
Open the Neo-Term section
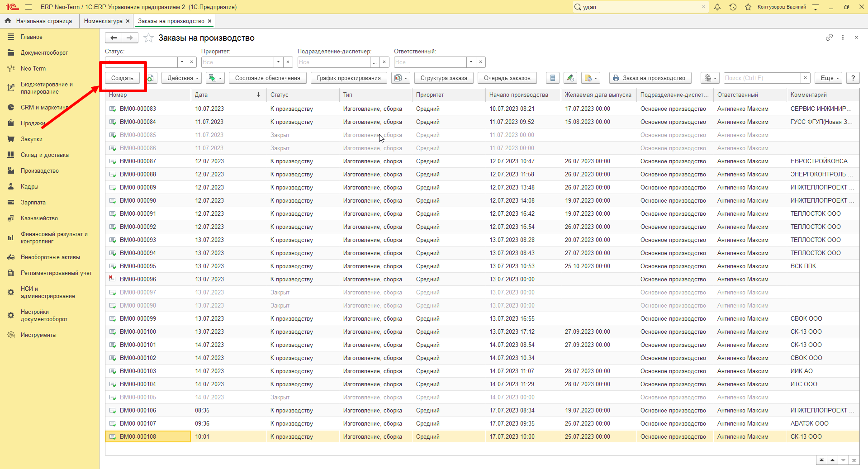pos(33,68)
